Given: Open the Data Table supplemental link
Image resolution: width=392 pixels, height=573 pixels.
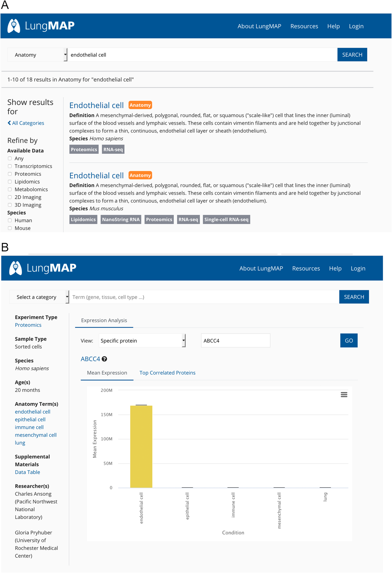Looking at the screenshot, I should pos(27,472).
